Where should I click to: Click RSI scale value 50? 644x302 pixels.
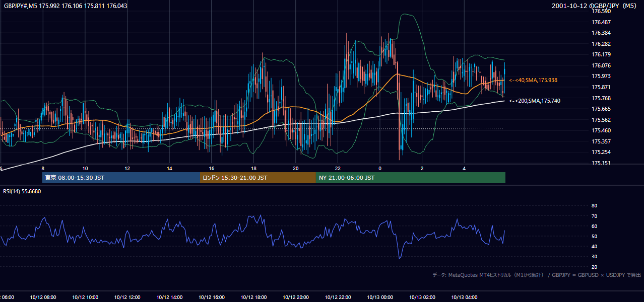pos(594,236)
